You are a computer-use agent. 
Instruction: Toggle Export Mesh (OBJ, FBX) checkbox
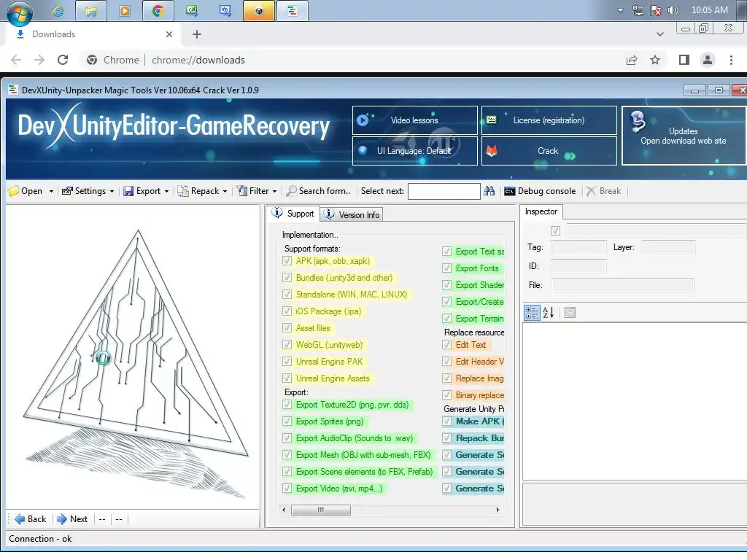click(x=287, y=455)
